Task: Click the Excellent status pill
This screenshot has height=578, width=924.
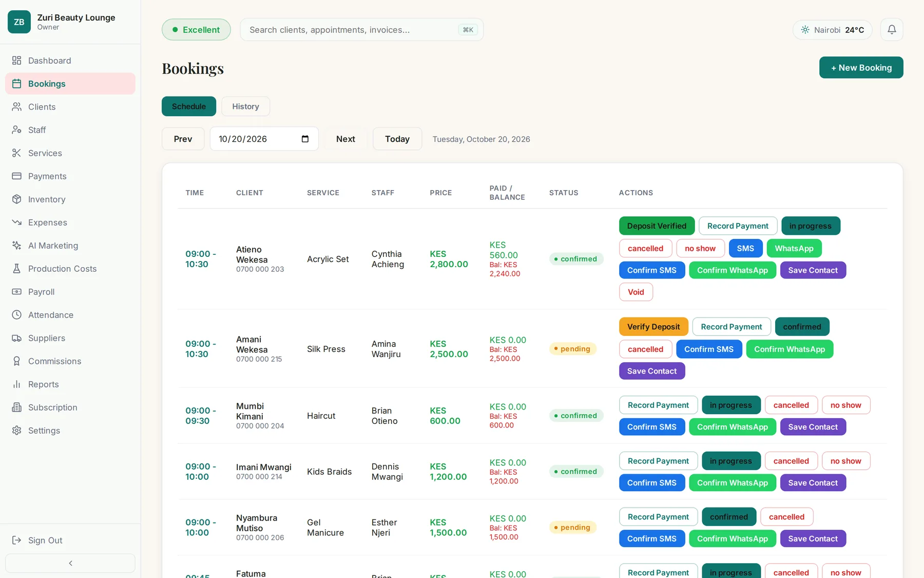Action: [196, 30]
